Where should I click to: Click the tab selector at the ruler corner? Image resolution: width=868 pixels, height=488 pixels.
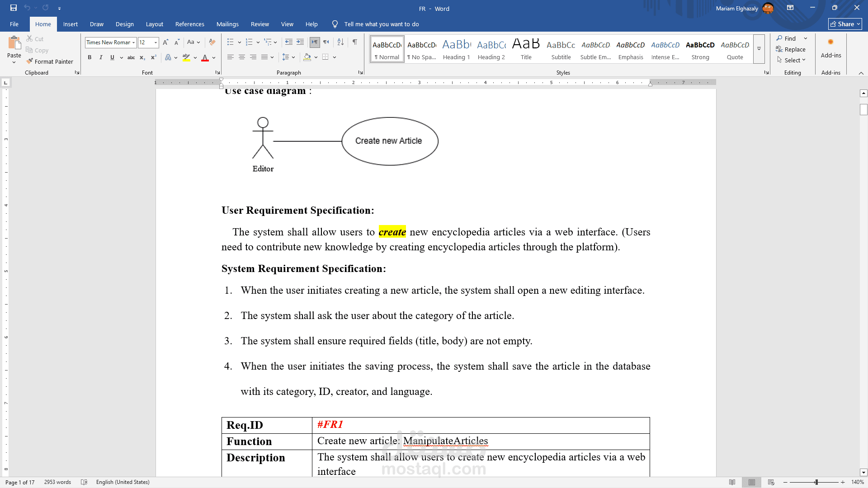(x=6, y=82)
